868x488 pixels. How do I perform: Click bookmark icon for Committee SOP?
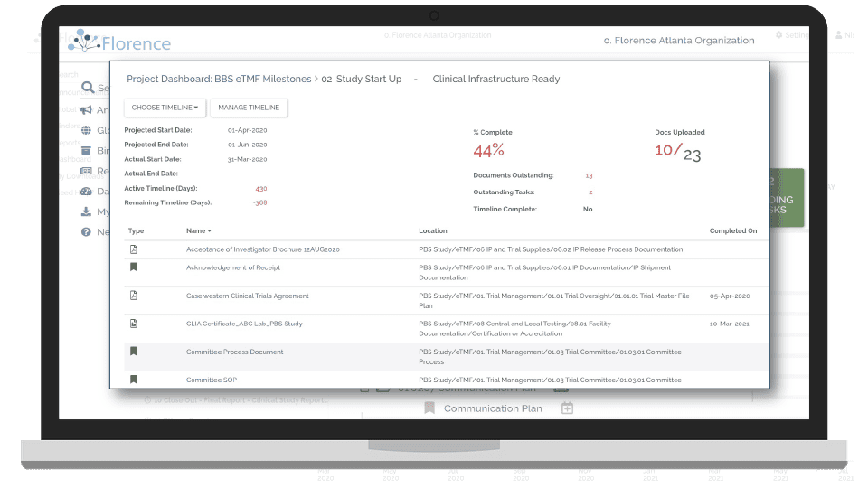click(x=134, y=380)
